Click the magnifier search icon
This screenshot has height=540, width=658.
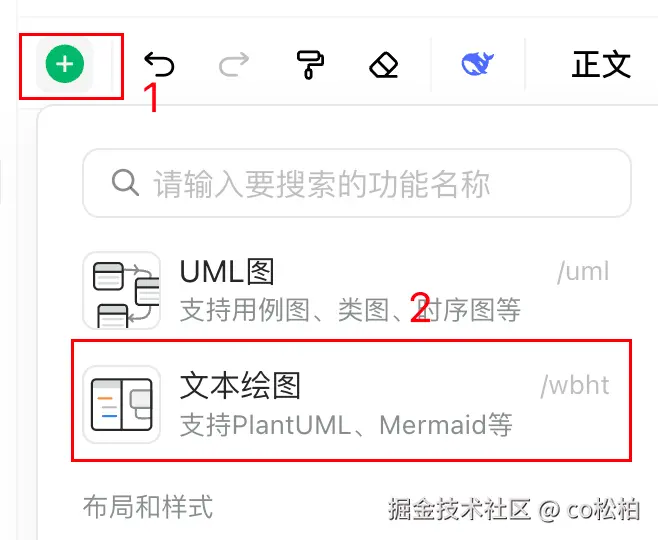[125, 183]
